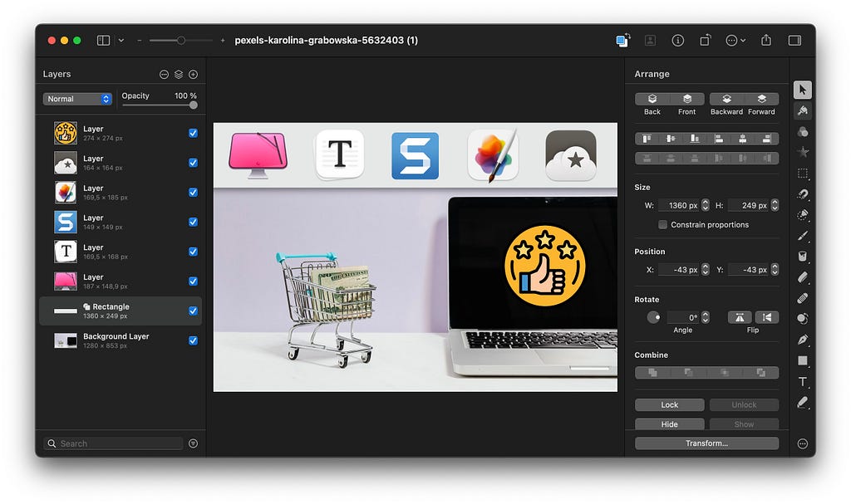This screenshot has width=851, height=504.
Task: Hide the Background Layer via checkbox
Action: tap(193, 340)
